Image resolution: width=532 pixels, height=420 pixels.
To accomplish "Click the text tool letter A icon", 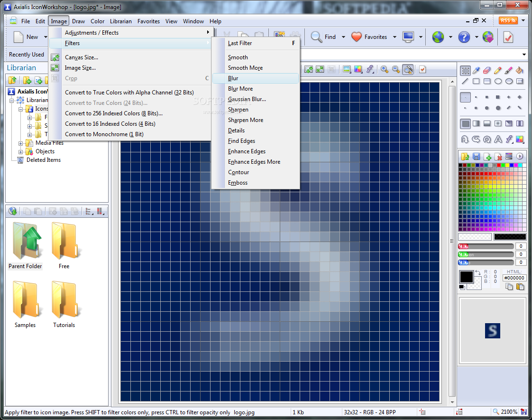I will pos(498,139).
